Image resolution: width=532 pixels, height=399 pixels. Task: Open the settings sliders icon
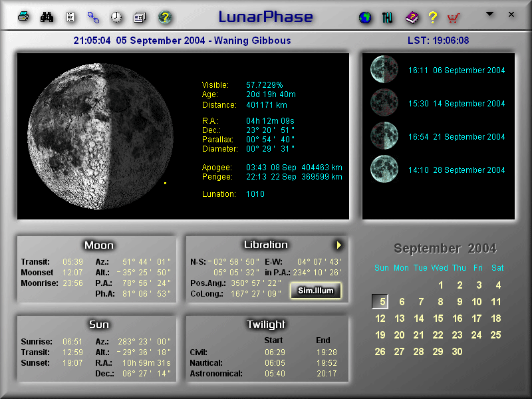[x=388, y=18]
